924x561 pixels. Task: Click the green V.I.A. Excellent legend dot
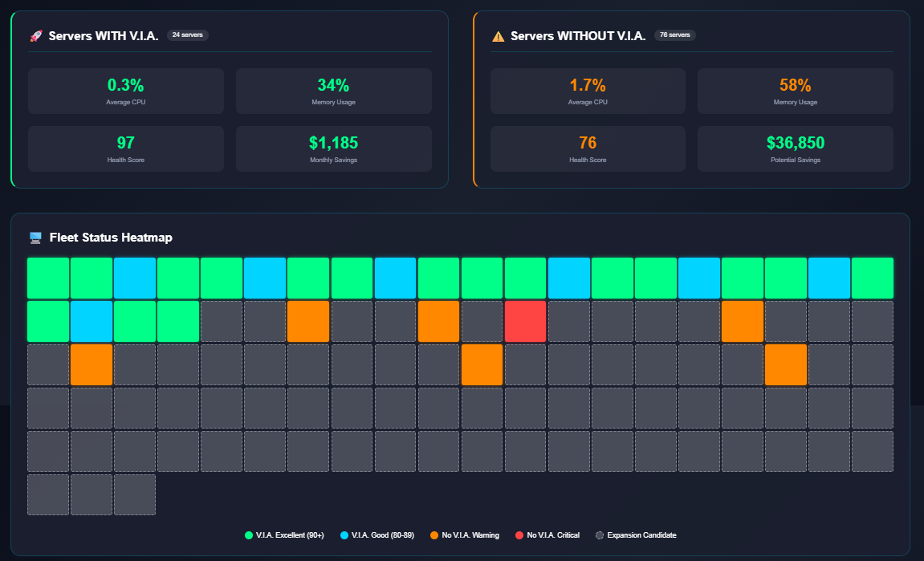point(249,535)
